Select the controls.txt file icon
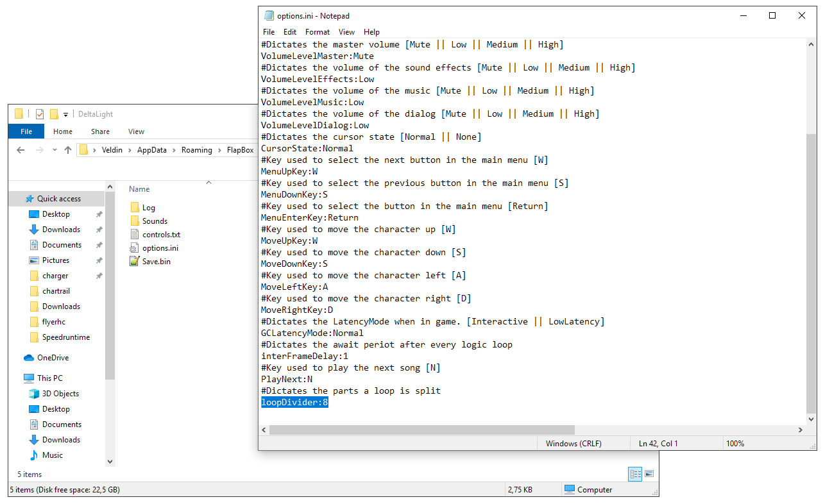832x504 pixels. pos(134,234)
